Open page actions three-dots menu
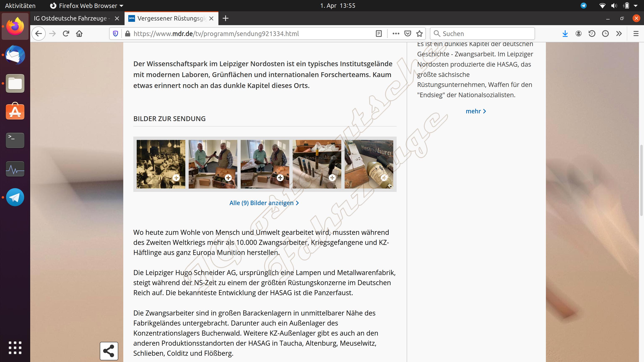This screenshot has height=362, width=644. 396,34
